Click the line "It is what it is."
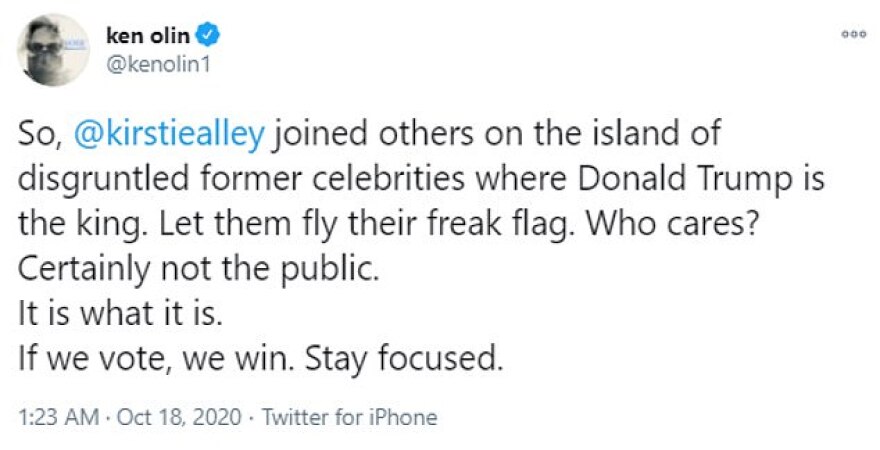The image size is (880, 450). click(118, 313)
